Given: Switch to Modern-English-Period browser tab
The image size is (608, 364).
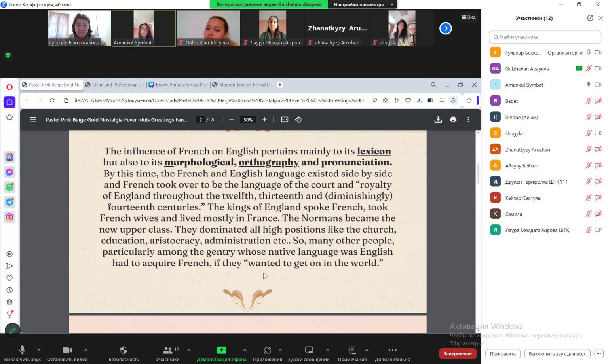Looking at the screenshot, I should coord(242,85).
